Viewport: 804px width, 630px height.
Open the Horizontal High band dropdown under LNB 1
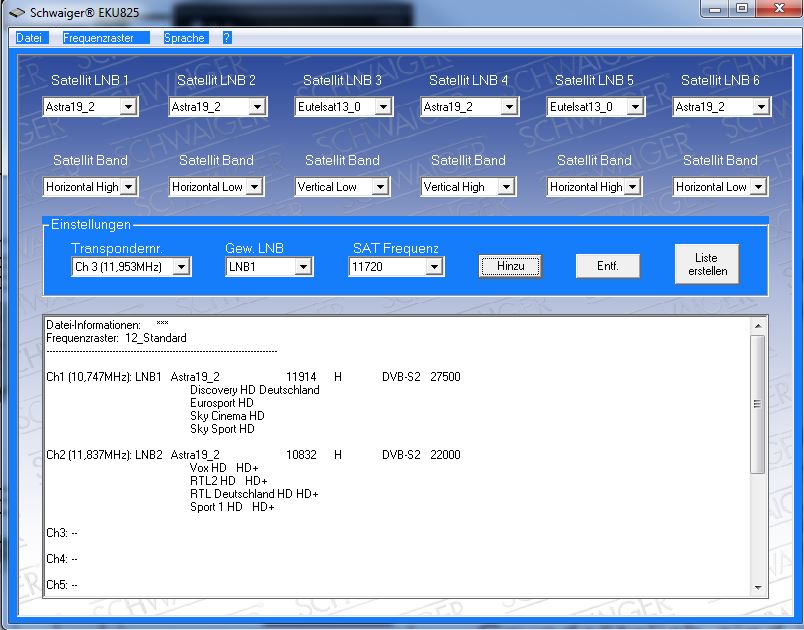coord(128,187)
